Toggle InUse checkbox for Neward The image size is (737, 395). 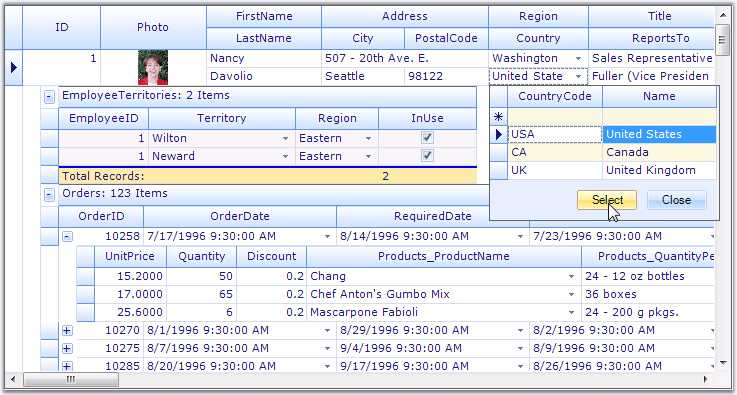point(427,156)
